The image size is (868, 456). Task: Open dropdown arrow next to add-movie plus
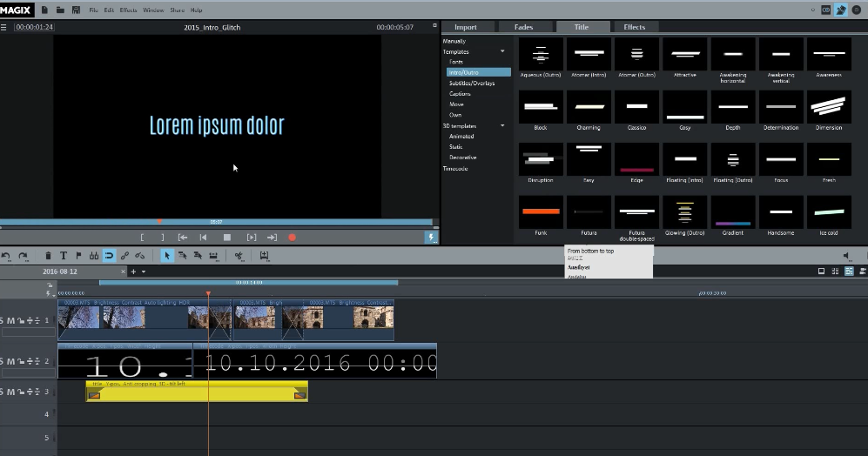(144, 272)
